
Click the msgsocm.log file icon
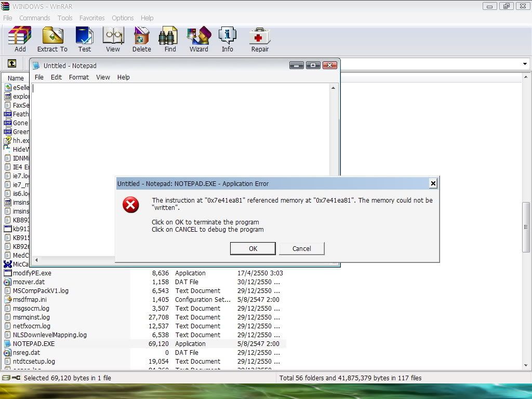[x=7, y=309]
